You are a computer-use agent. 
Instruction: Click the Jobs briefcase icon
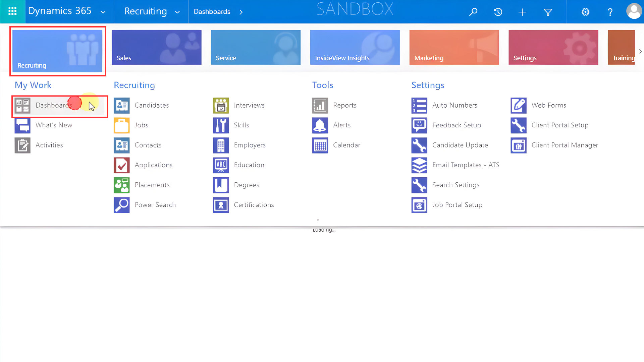122,125
